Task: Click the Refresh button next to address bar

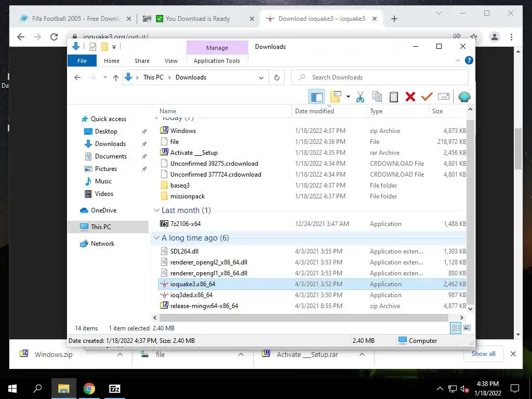Action: pyautogui.click(x=276, y=78)
